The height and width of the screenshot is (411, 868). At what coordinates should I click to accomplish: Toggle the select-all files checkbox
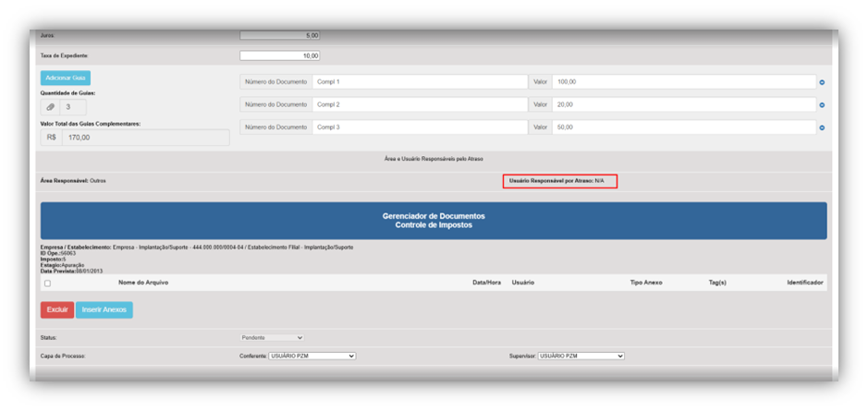(x=47, y=284)
